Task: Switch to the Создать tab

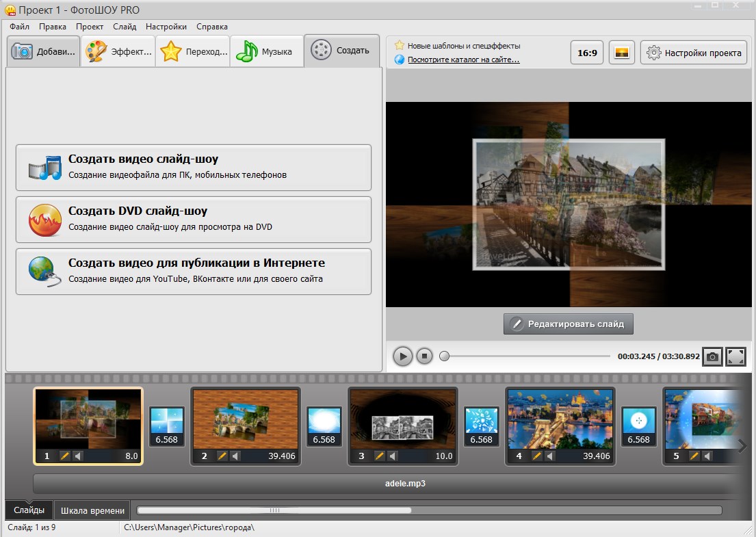Action: point(342,50)
